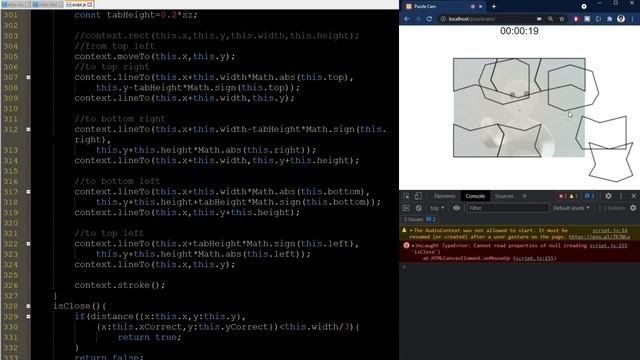Click the console Filter field
The height and width of the screenshot is (360, 640).
pos(507,208)
